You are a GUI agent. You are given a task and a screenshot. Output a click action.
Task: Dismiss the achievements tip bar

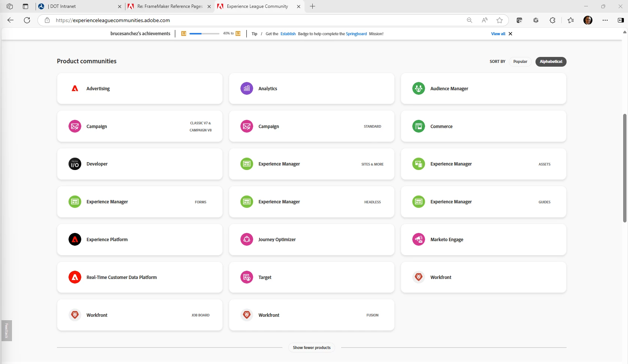(510, 34)
